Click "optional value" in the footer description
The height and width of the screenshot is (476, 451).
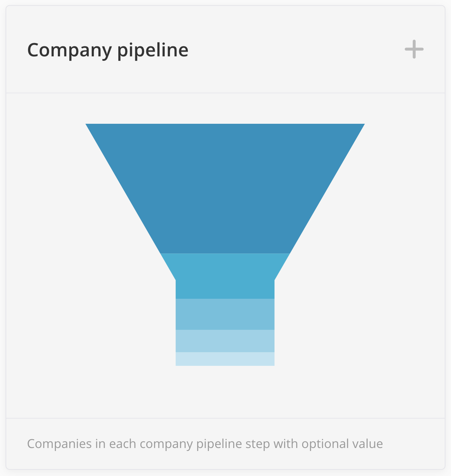click(x=342, y=444)
